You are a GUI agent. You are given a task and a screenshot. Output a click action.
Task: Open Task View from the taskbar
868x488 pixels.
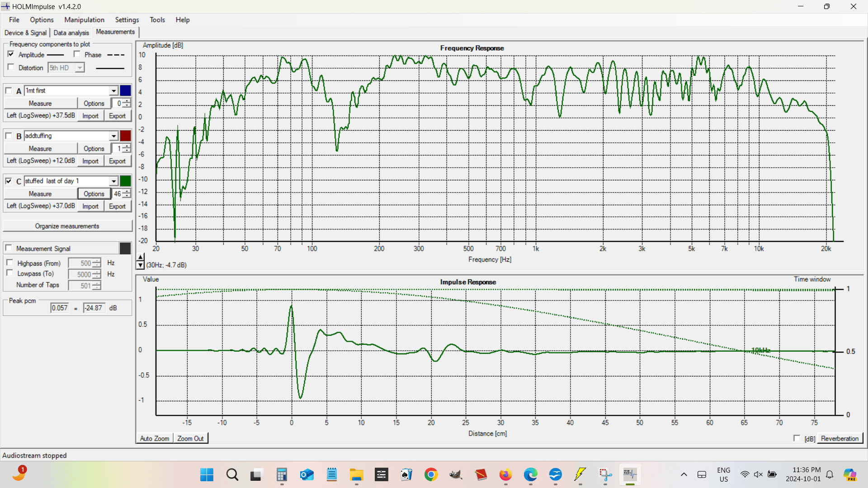[256, 474]
